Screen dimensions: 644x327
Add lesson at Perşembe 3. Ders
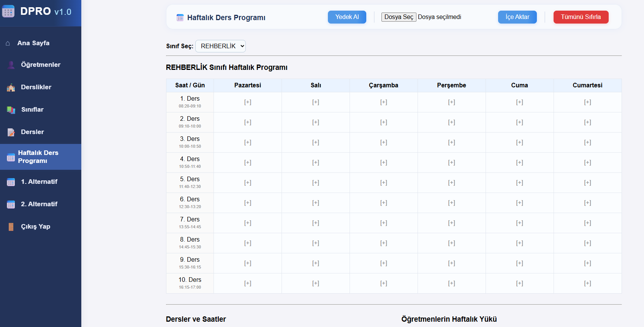click(451, 142)
